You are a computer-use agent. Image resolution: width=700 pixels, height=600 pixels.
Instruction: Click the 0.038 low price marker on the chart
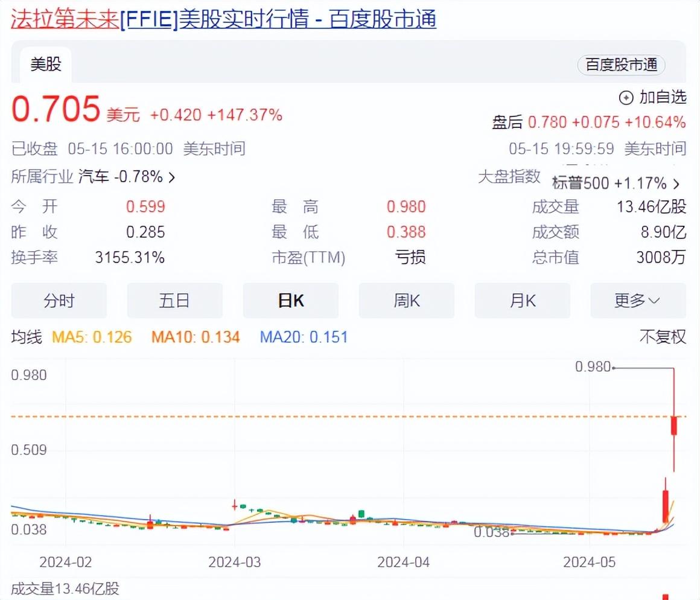[x=491, y=532]
